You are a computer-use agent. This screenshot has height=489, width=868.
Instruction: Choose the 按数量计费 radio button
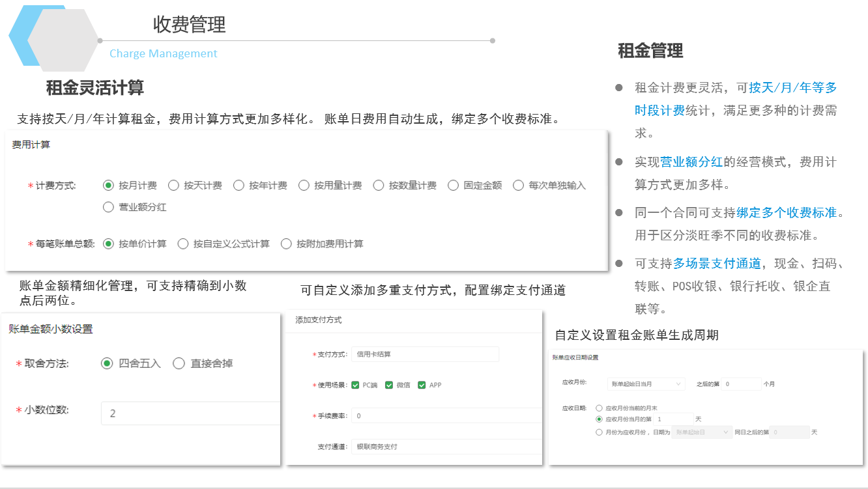[x=379, y=186]
